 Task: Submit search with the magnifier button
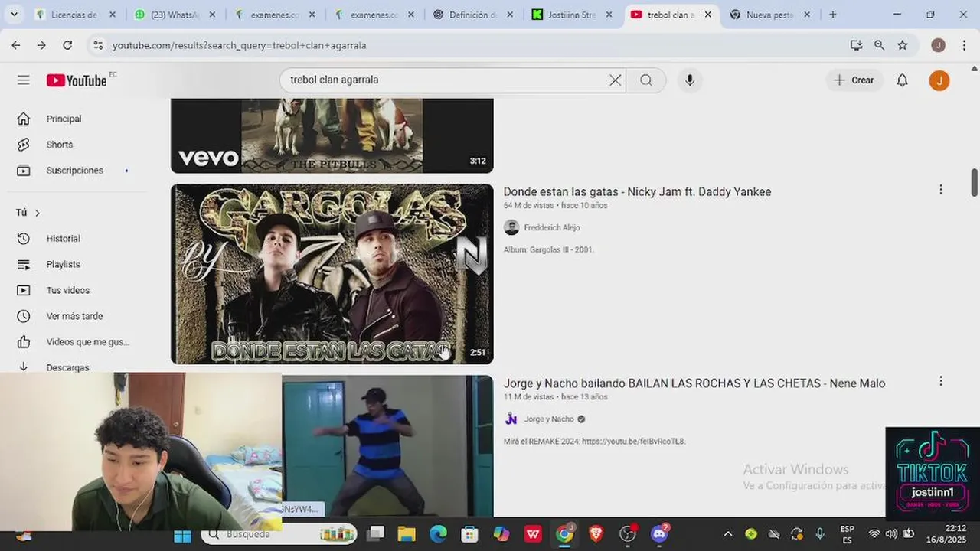click(646, 80)
